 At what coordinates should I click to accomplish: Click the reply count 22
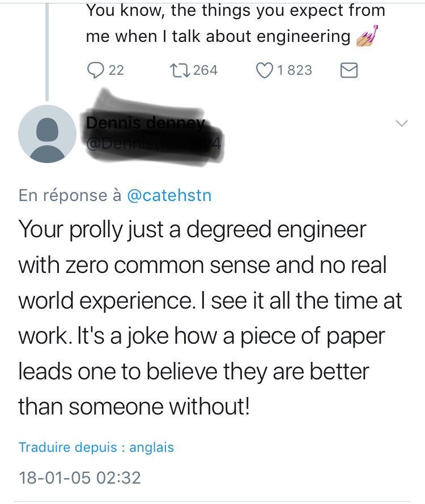point(116,70)
